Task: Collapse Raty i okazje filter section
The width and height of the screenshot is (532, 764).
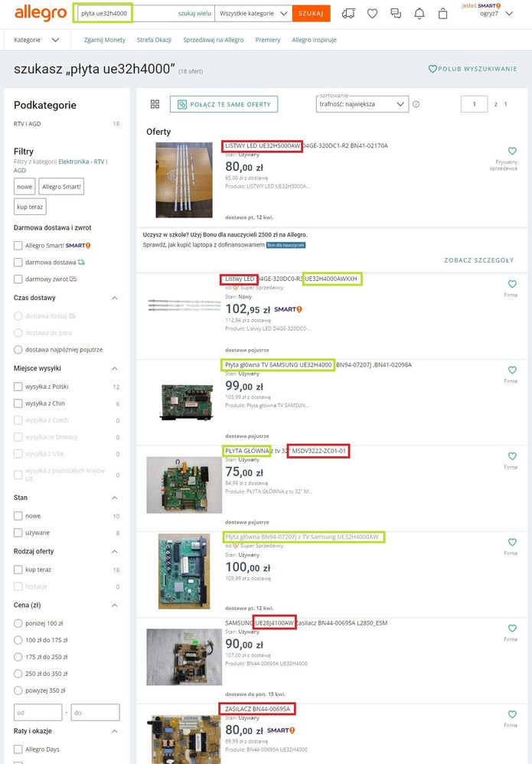Action: coord(115,731)
